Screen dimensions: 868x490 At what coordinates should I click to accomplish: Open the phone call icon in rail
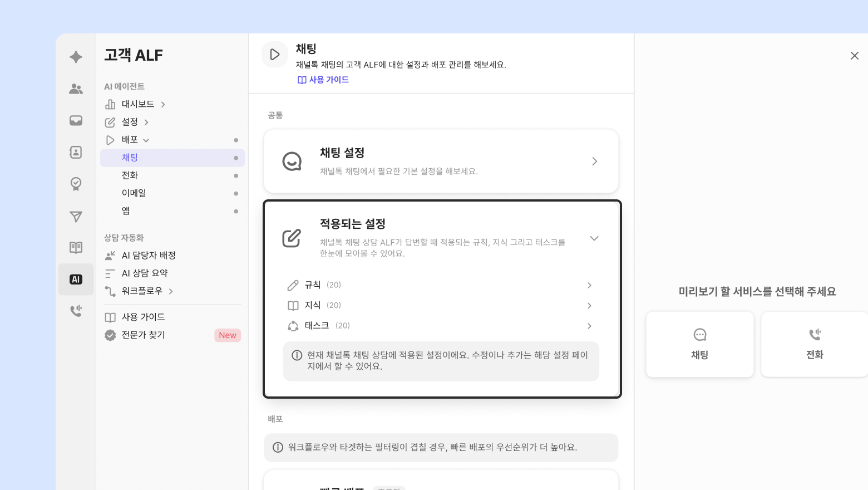(x=76, y=311)
